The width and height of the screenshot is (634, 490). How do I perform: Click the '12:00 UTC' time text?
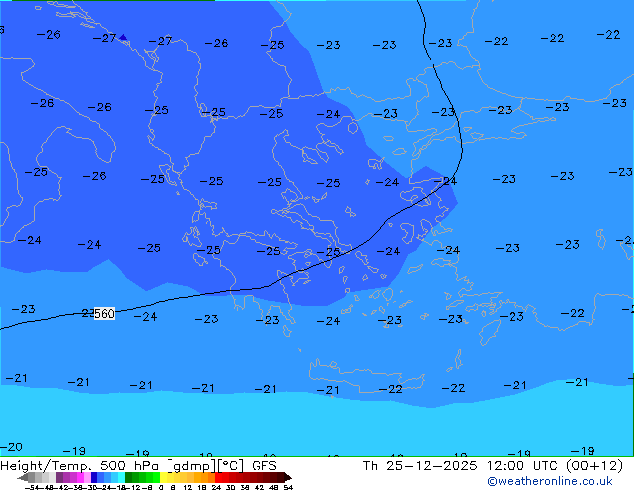tap(522, 466)
